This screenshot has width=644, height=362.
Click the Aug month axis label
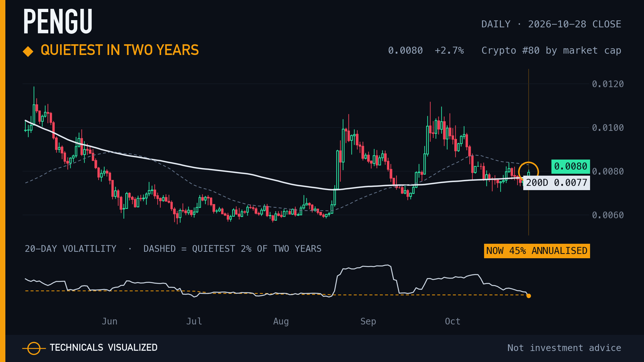click(x=281, y=322)
